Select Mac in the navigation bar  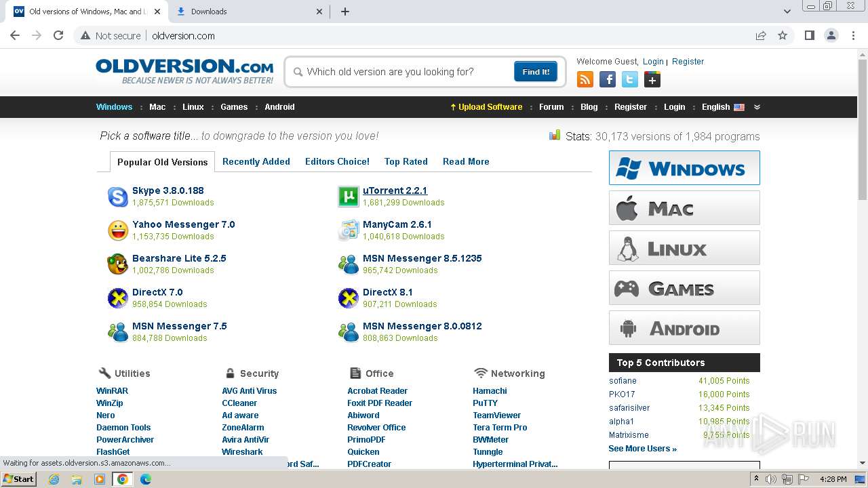coord(157,107)
